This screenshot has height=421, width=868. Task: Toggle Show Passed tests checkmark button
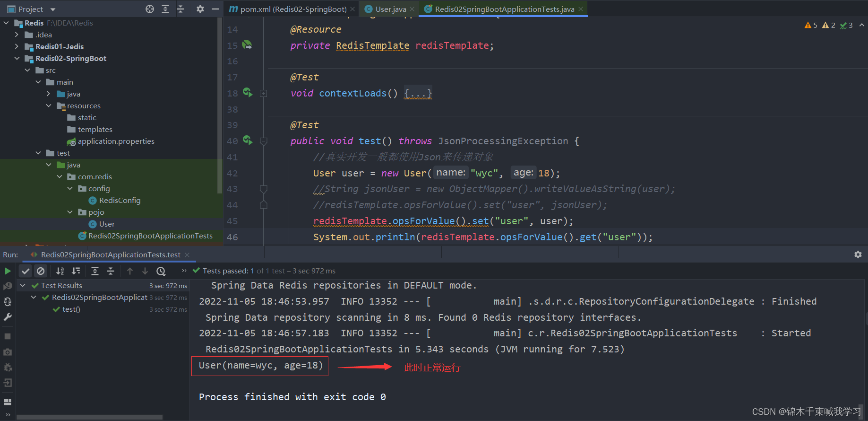26,271
